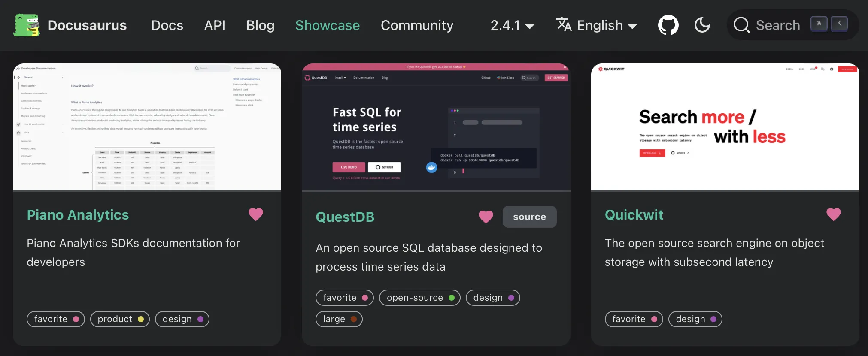This screenshot has height=356, width=868.
Task: Click the heart icon on Quickwit card
Action: (x=834, y=214)
